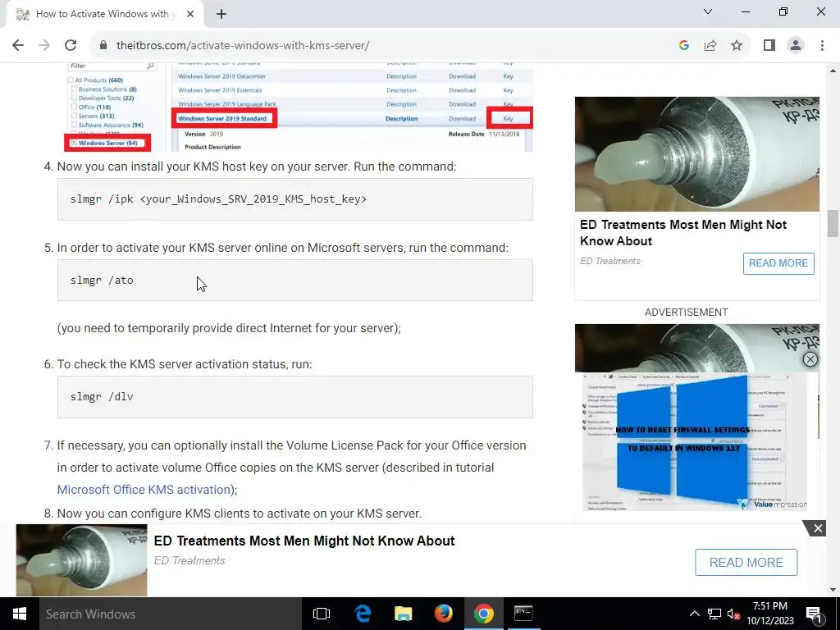Image resolution: width=840 pixels, height=630 pixels.
Task: Click the slmgr /ato command text
Action: (102, 281)
